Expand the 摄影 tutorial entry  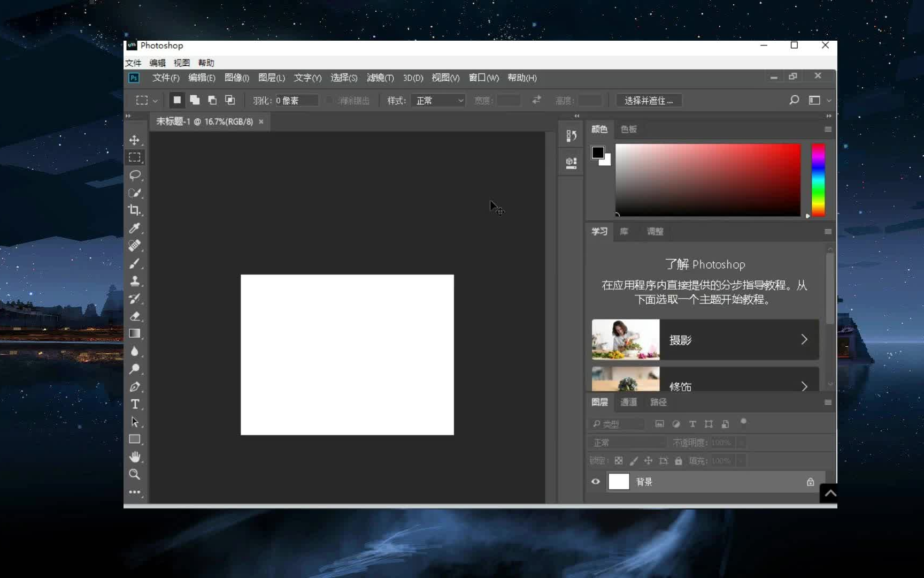click(x=804, y=339)
